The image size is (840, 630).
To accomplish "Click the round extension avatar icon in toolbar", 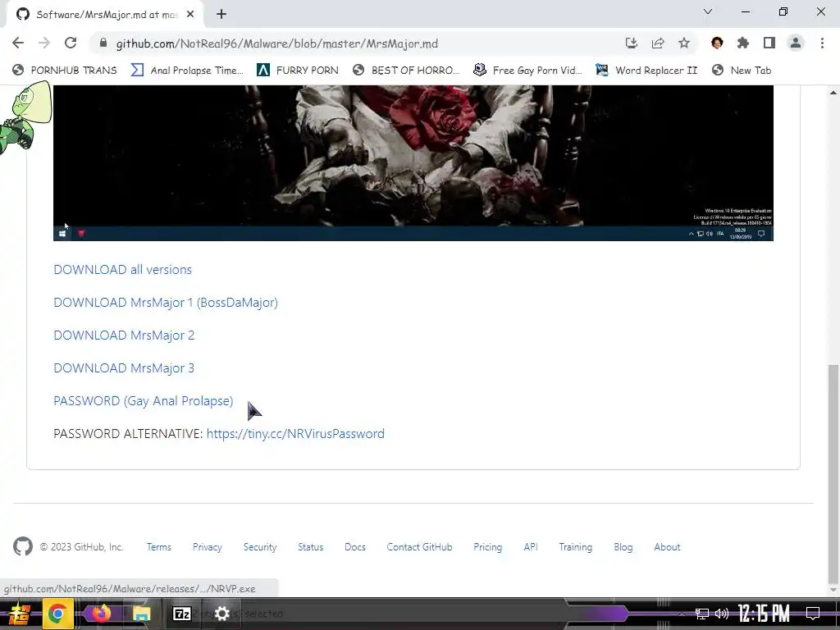I will 717,43.
